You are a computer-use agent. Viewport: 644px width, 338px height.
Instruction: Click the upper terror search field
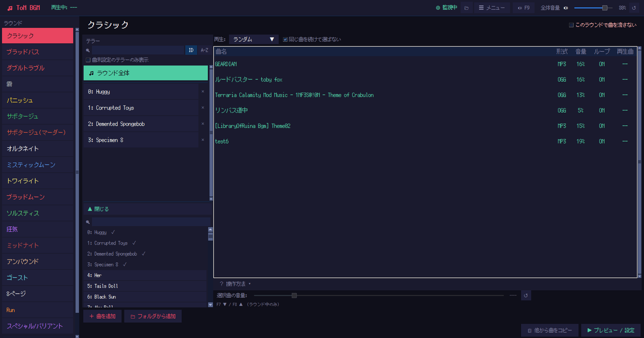(138, 50)
